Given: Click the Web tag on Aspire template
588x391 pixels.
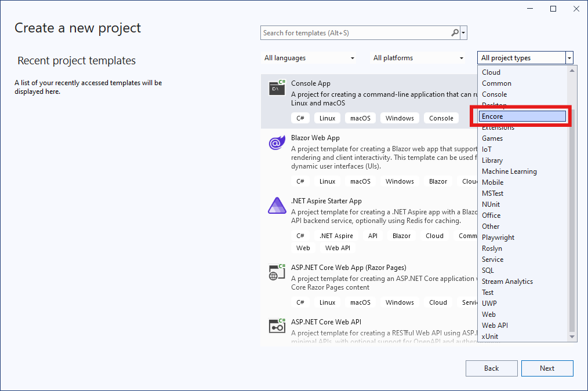Looking at the screenshot, I should (x=303, y=248).
